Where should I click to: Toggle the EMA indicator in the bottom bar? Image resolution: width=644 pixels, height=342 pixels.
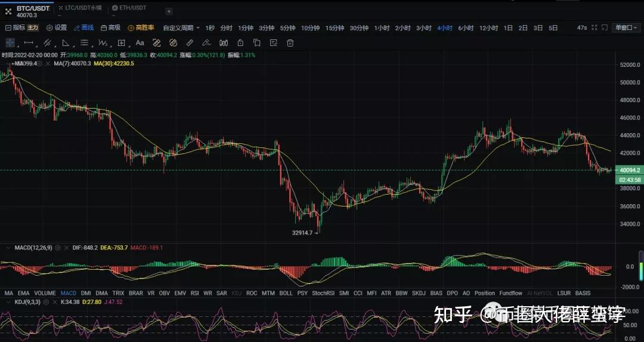click(x=23, y=293)
